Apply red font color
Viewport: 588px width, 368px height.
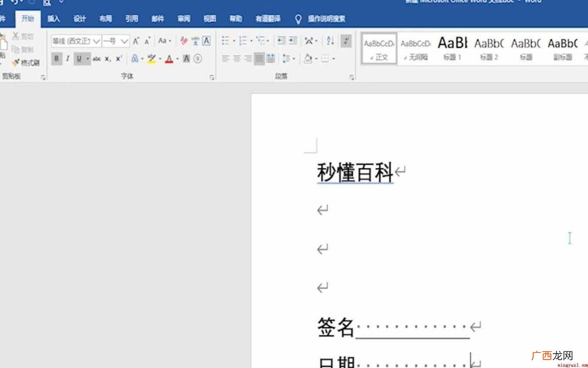point(169,58)
